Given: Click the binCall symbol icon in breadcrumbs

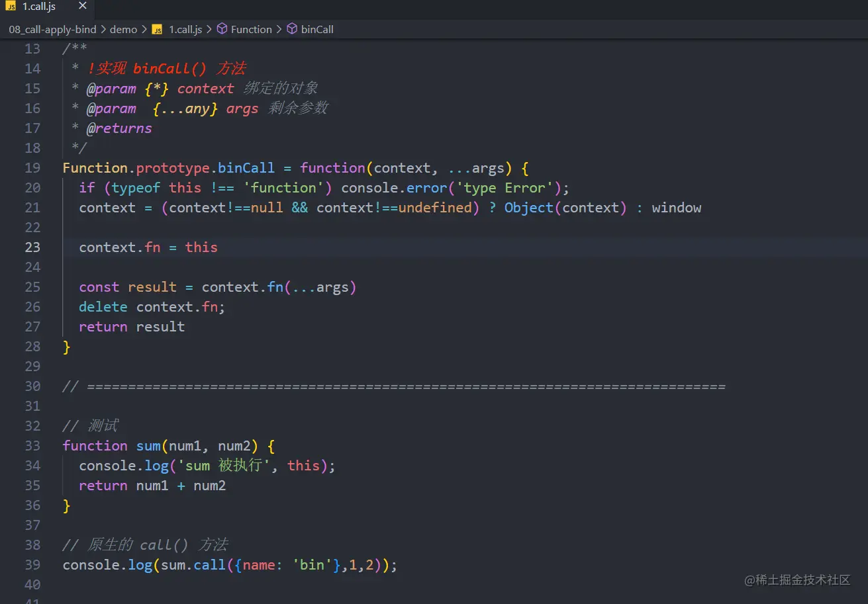Looking at the screenshot, I should 292,29.
